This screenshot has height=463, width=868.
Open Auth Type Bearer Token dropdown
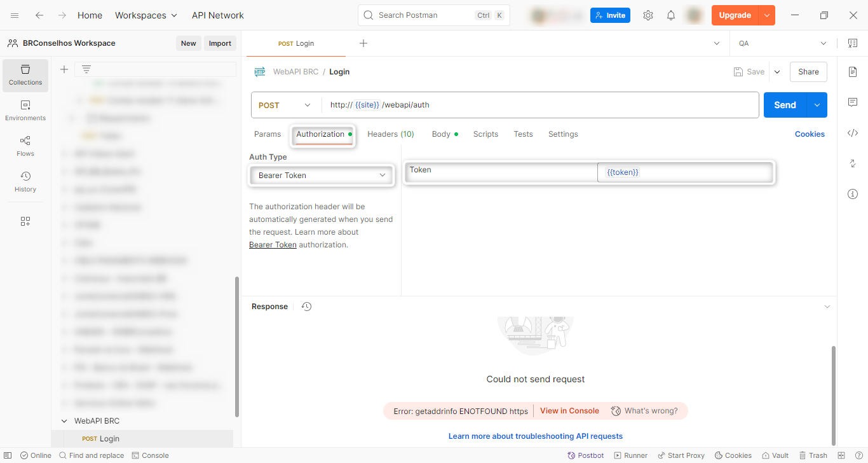322,176
